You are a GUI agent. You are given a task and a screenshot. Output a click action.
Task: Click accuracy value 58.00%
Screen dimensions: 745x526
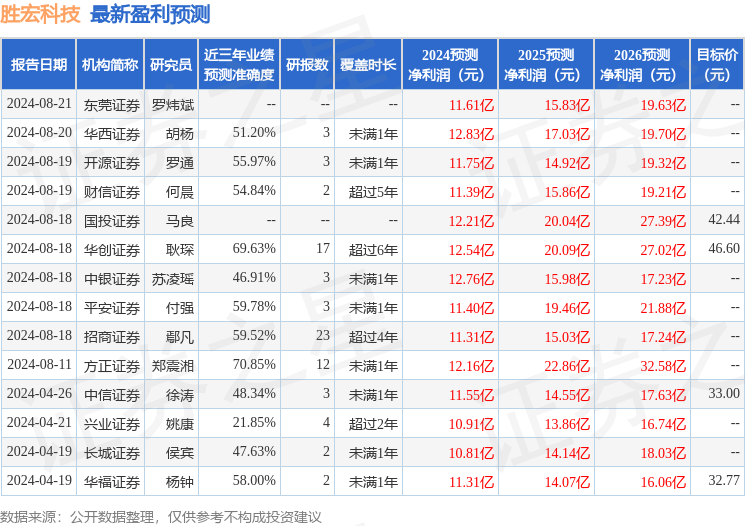point(254,480)
